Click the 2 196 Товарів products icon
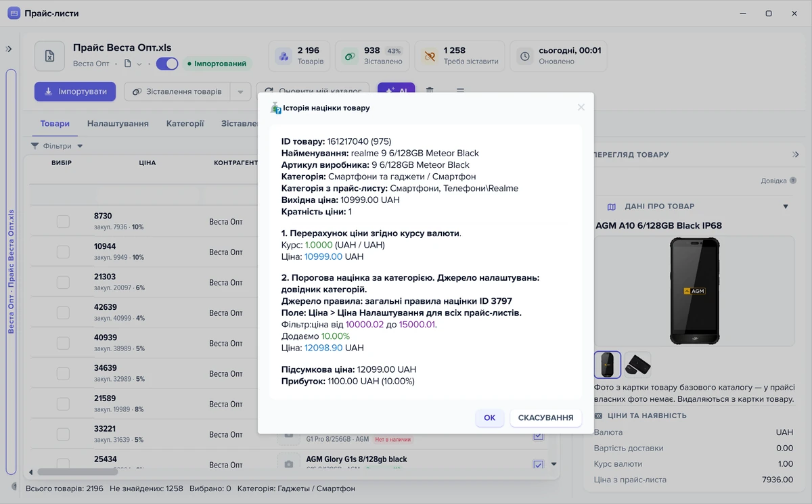The width and height of the screenshot is (812, 504). click(284, 56)
